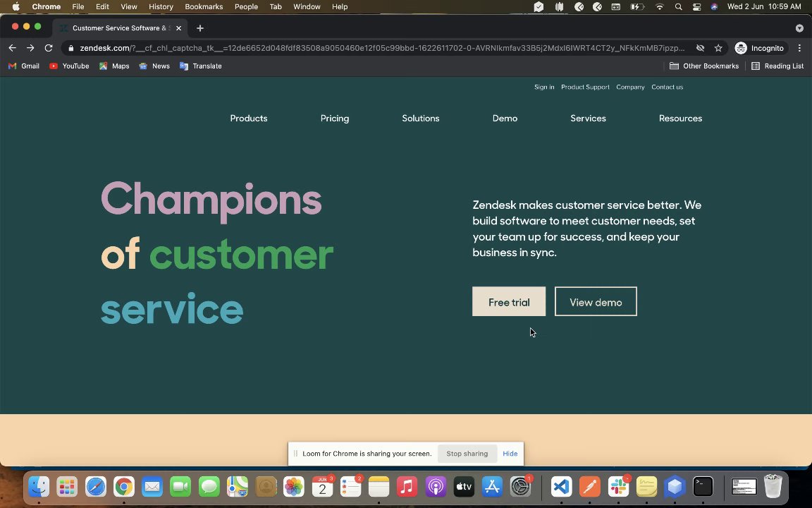
Task: Open Spotlight search from menu bar
Action: 678,7
